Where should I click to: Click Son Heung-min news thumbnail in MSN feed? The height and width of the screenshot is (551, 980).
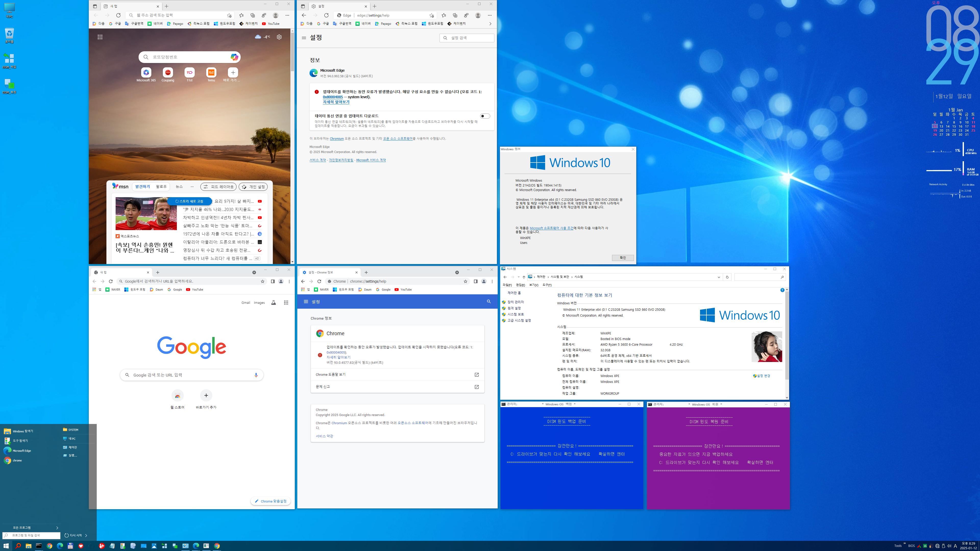click(x=146, y=214)
